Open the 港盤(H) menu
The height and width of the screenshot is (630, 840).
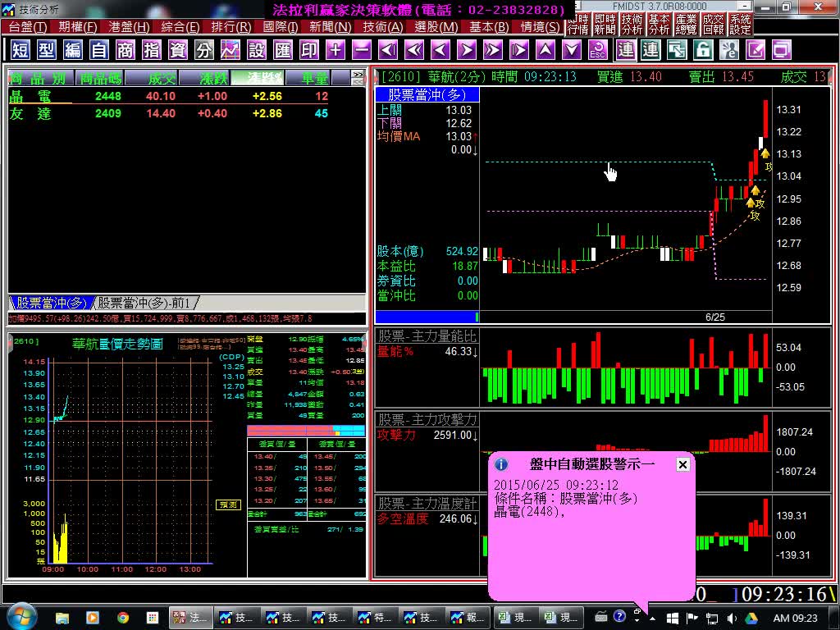click(x=129, y=27)
